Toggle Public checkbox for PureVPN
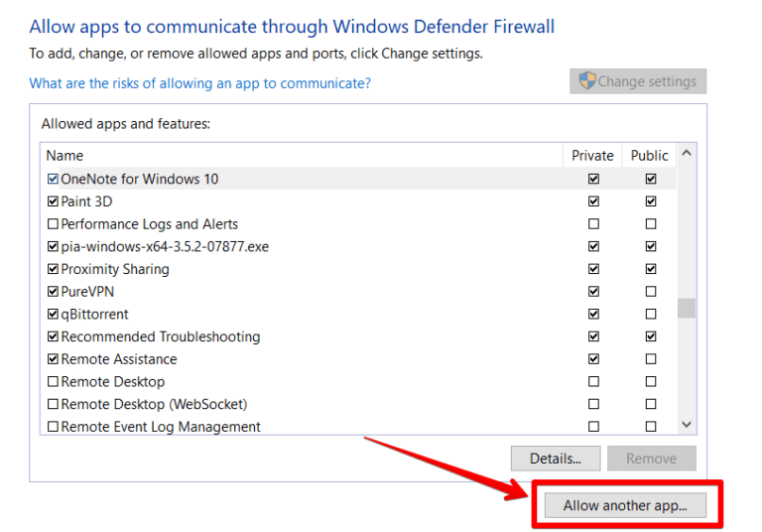 coord(651,292)
